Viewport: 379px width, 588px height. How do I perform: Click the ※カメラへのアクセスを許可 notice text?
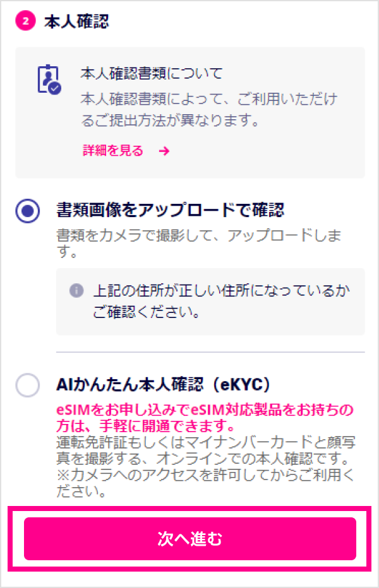click(205, 483)
